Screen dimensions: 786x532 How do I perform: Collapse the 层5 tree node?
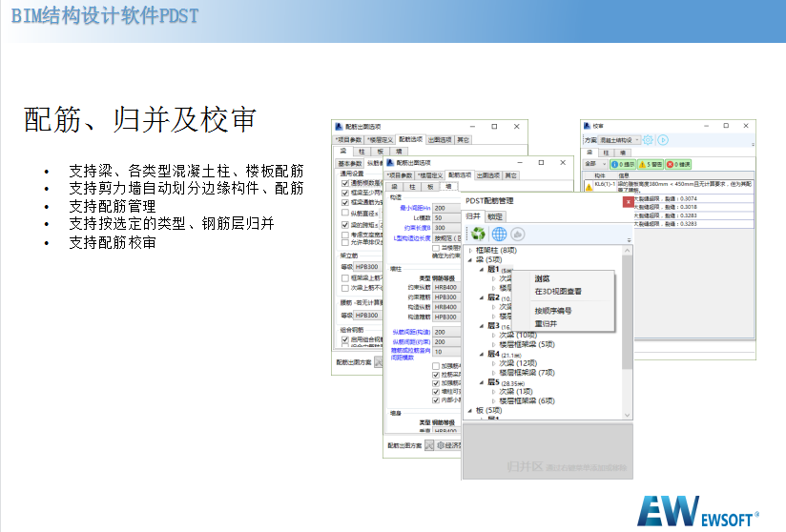(482, 382)
